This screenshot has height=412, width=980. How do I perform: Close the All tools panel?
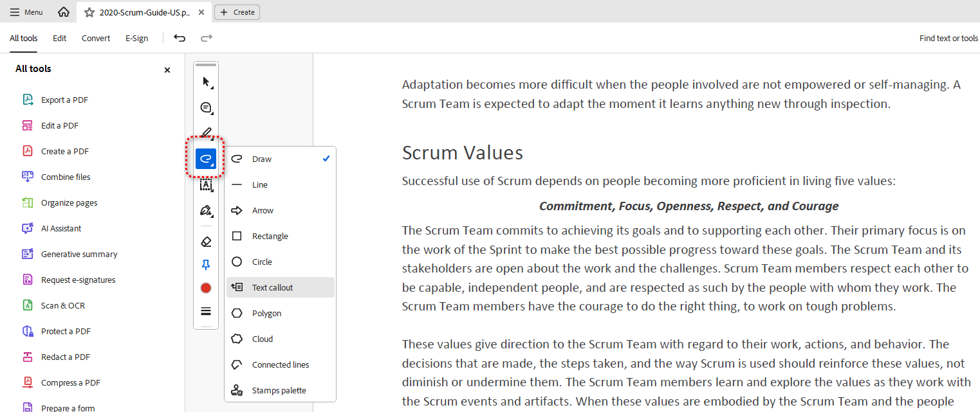(167, 70)
